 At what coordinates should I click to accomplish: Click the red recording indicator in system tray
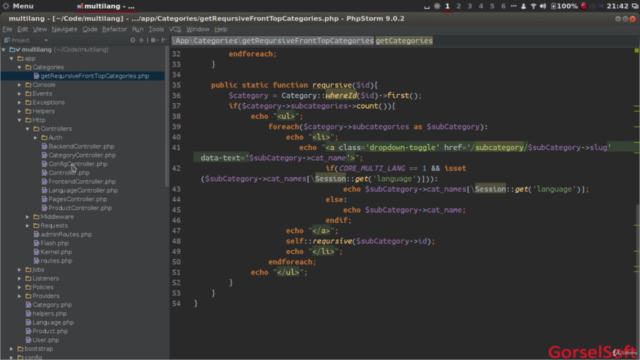point(584,6)
